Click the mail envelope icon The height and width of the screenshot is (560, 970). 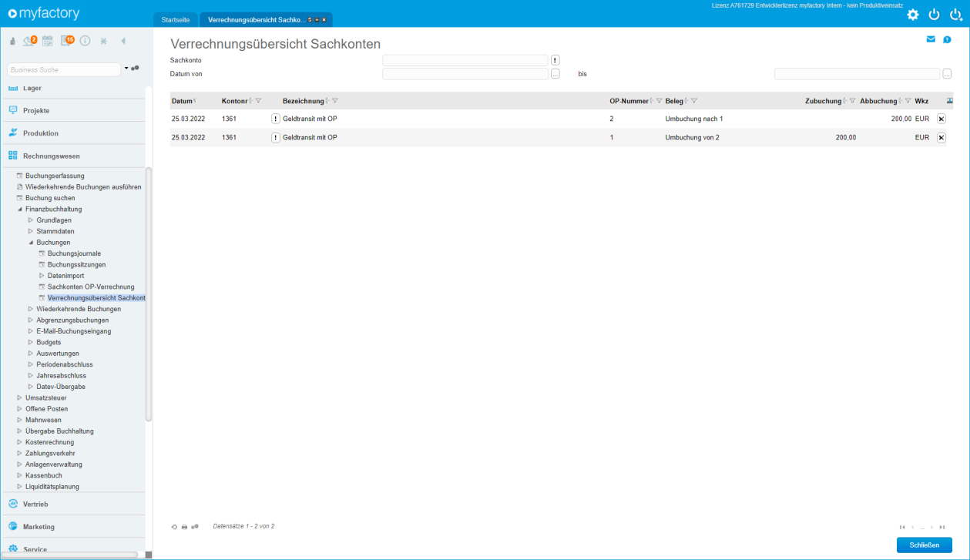[x=931, y=39]
